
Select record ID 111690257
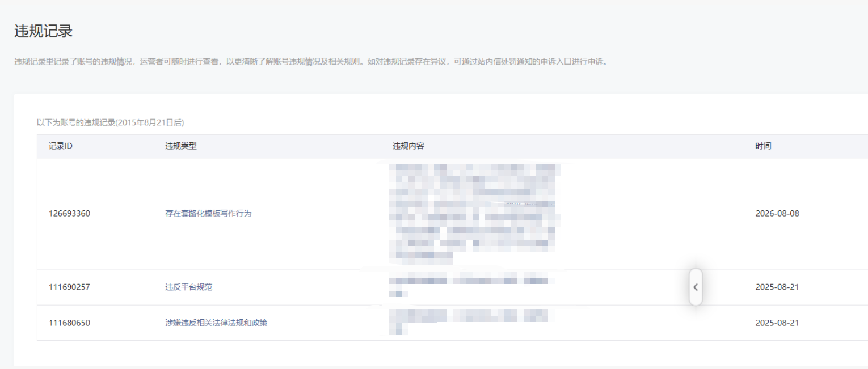pos(69,287)
